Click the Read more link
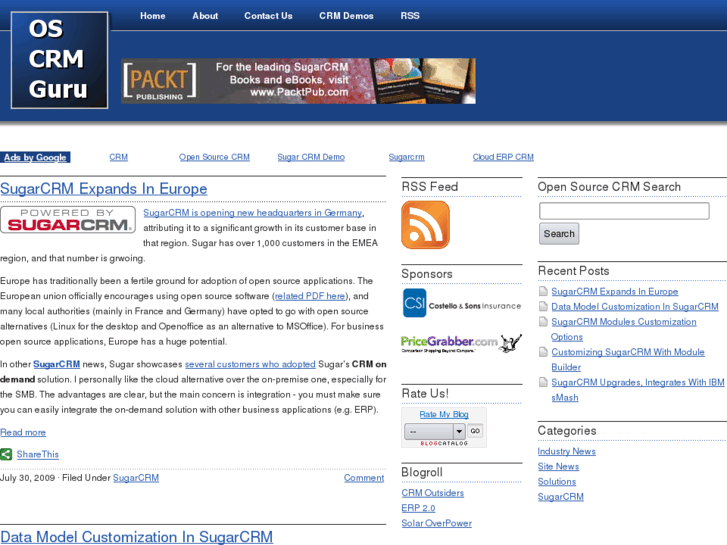The width and height of the screenshot is (727, 545). click(23, 432)
